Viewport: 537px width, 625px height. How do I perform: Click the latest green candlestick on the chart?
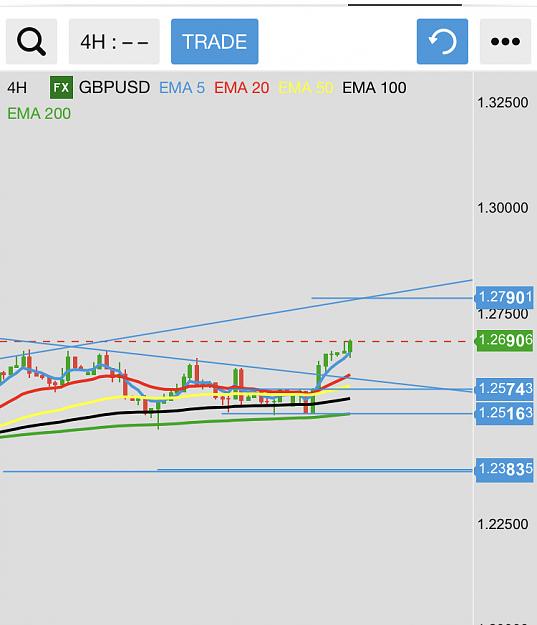pyautogui.click(x=350, y=347)
